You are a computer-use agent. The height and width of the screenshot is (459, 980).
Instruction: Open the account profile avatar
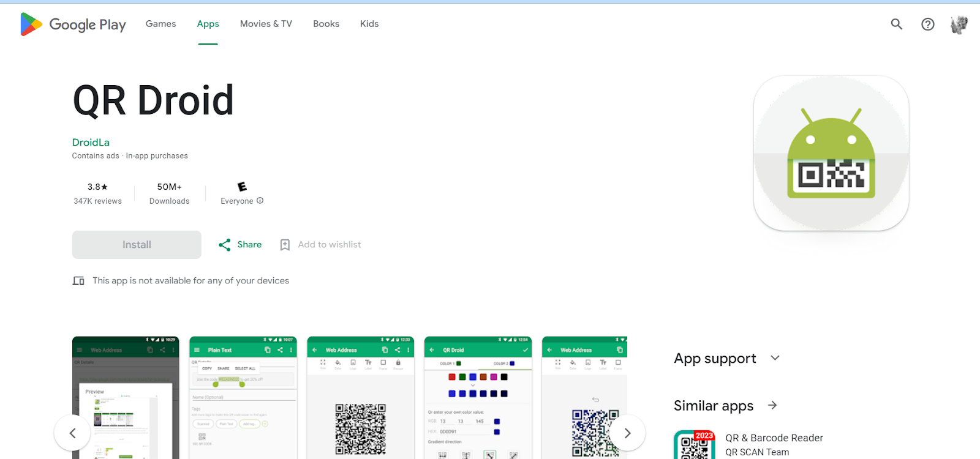pyautogui.click(x=959, y=24)
